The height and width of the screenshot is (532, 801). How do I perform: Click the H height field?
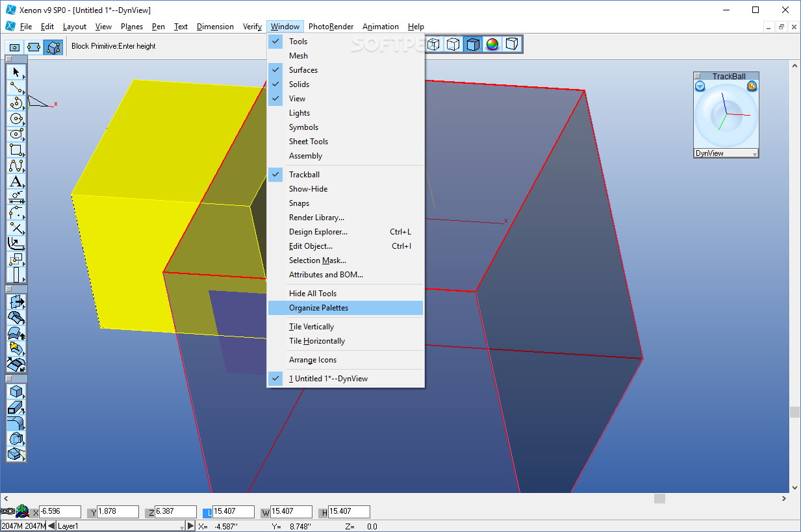[x=349, y=512]
